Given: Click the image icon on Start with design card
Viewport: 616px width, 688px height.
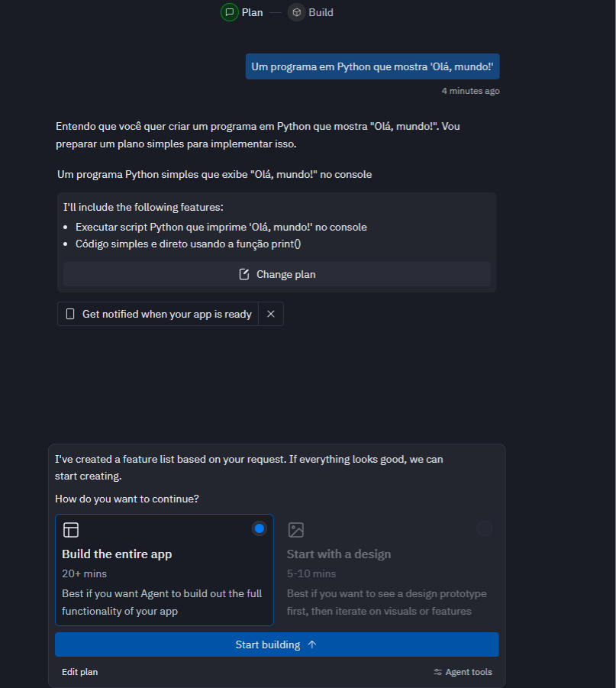Looking at the screenshot, I should pyautogui.click(x=295, y=528).
